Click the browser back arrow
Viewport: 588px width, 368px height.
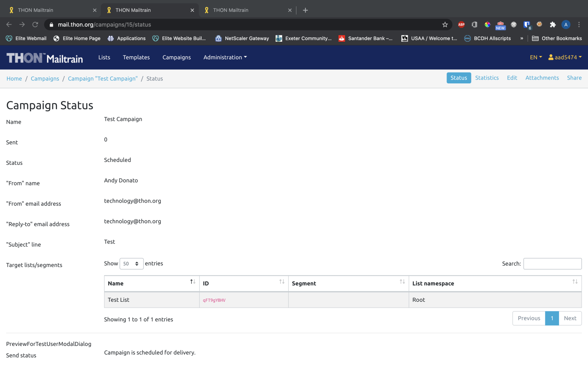click(x=9, y=25)
